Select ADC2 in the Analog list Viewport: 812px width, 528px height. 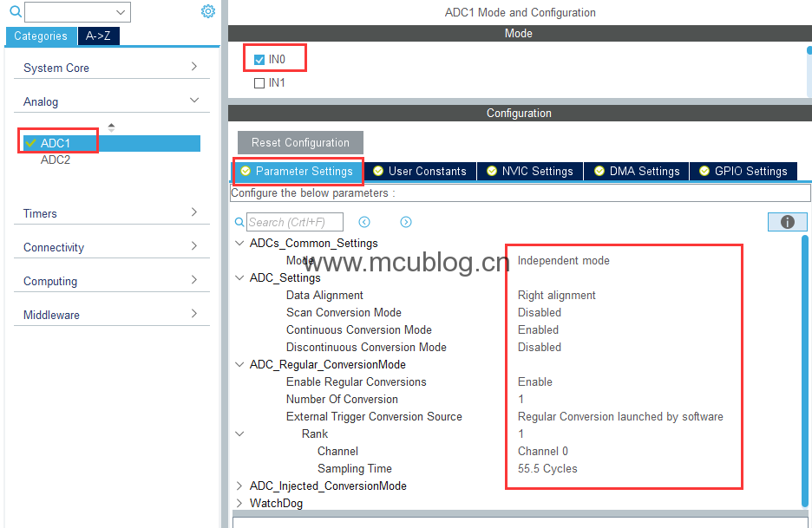click(x=56, y=160)
